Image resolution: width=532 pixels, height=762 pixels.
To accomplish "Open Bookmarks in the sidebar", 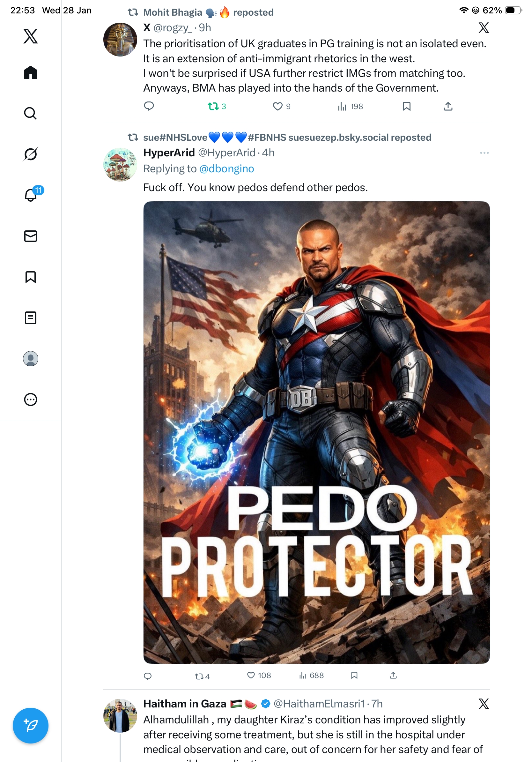I will [x=31, y=277].
